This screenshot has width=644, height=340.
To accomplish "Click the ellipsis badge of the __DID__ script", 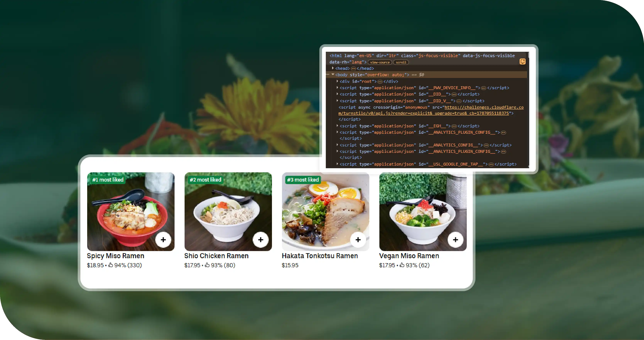I will [454, 94].
